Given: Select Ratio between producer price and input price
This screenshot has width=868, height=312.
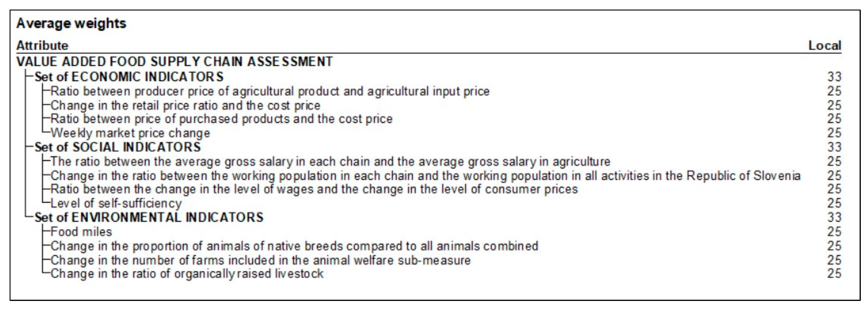Looking at the screenshot, I should (x=270, y=91).
